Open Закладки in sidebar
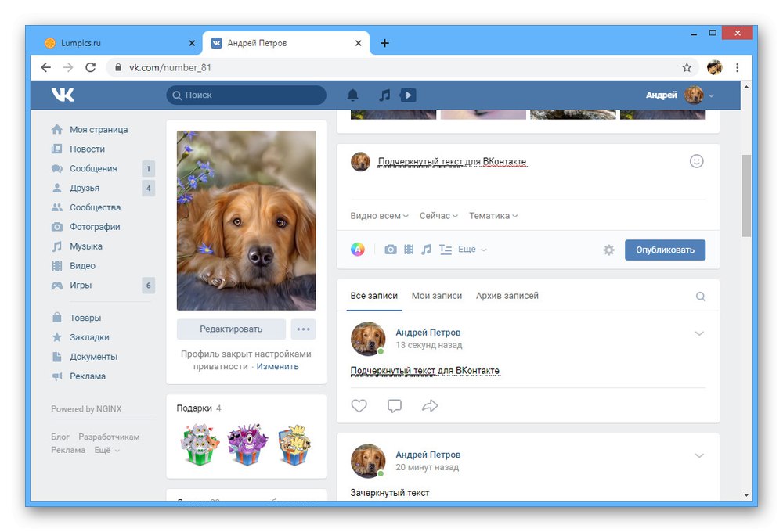Image resolution: width=783 pixels, height=532 pixels. (89, 337)
